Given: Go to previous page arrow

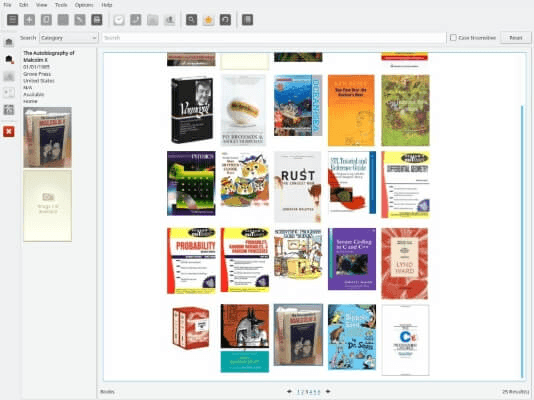Looking at the screenshot, I should (289, 391).
